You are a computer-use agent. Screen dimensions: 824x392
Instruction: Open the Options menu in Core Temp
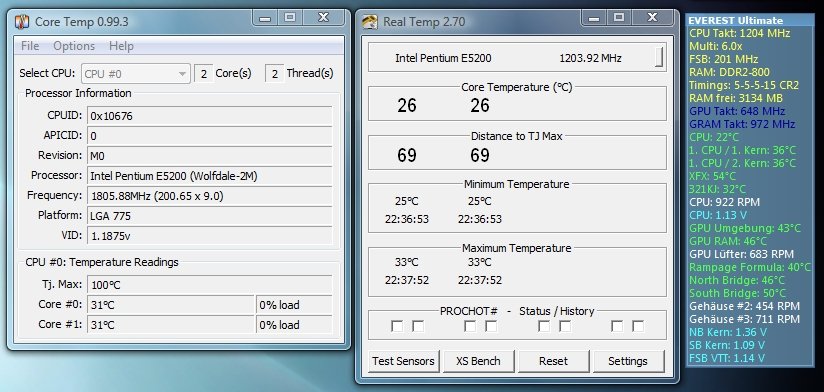pyautogui.click(x=74, y=46)
